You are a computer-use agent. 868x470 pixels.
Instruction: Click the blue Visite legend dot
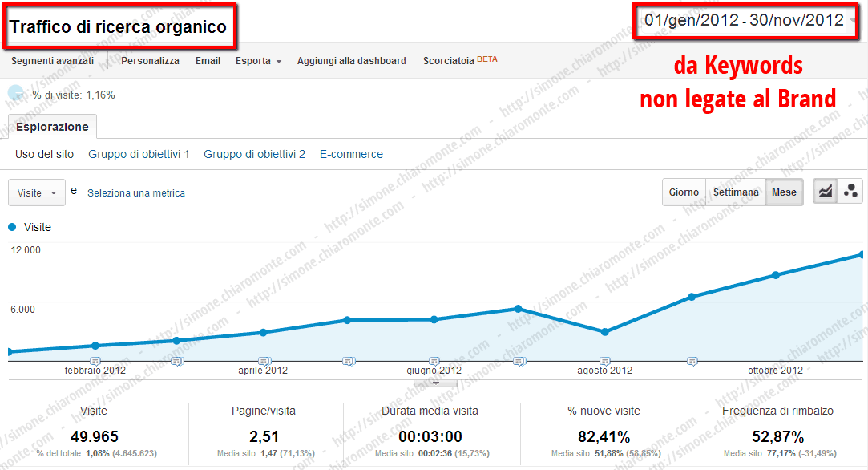point(12,227)
